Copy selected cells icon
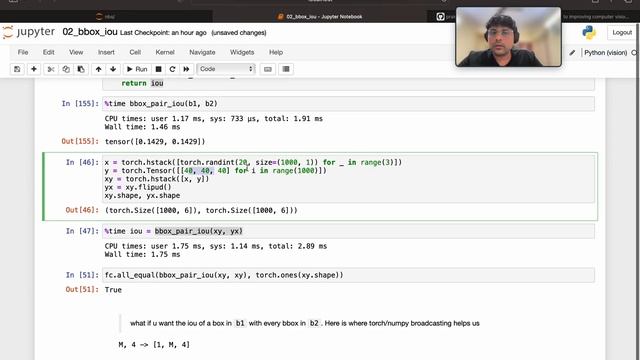Screen dimensions: 640x360 click(x=66, y=69)
